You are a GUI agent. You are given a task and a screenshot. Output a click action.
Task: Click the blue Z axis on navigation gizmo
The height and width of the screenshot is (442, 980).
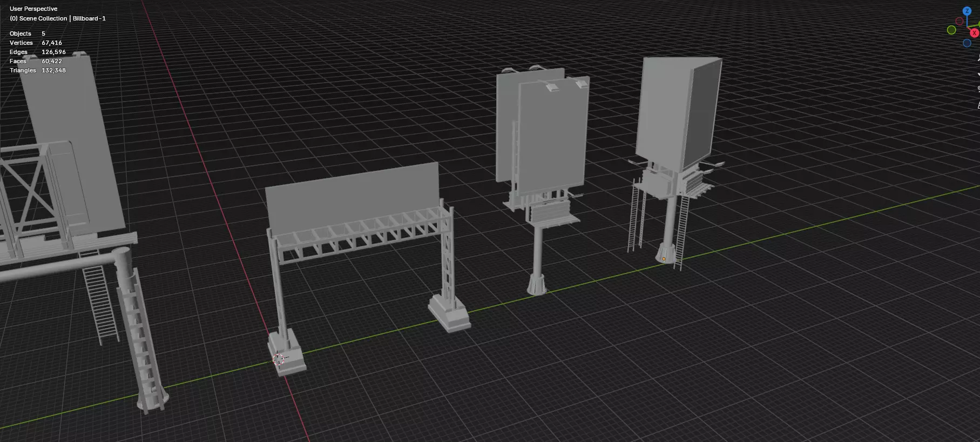pos(967,11)
